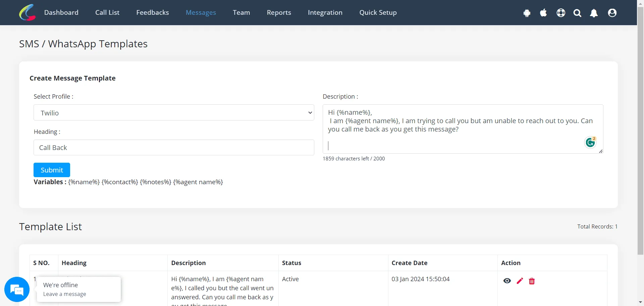Open Call List menu
The image size is (644, 306).
(107, 12)
